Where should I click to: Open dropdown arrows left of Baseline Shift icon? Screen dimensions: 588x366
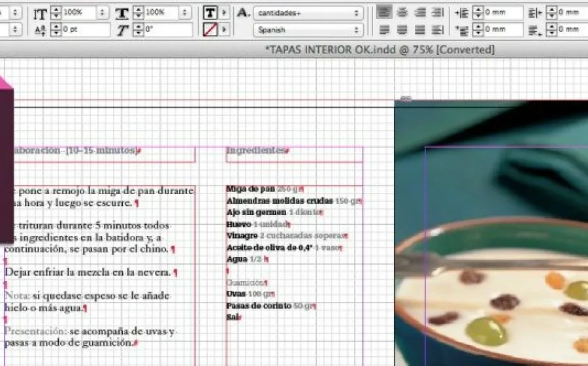pyautogui.click(x=15, y=29)
